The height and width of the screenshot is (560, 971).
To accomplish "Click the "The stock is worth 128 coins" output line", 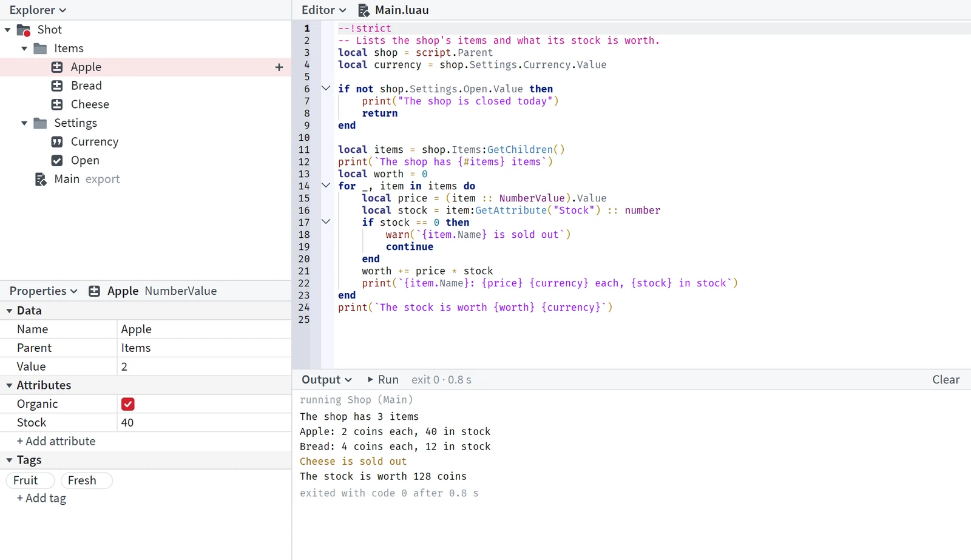I will point(383,477).
